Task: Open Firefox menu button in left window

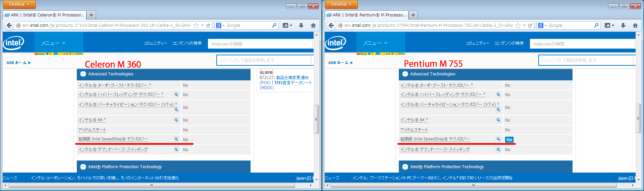Action: 19,4
